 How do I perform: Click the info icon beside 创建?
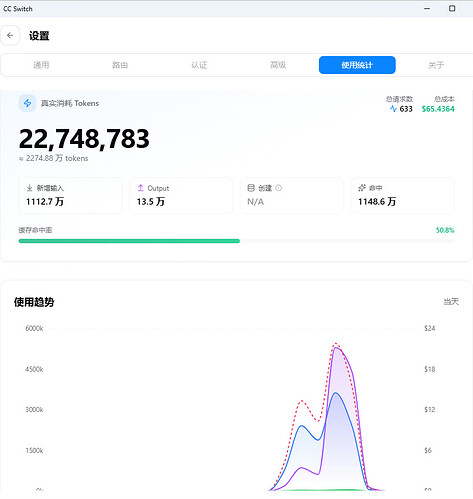[278, 188]
